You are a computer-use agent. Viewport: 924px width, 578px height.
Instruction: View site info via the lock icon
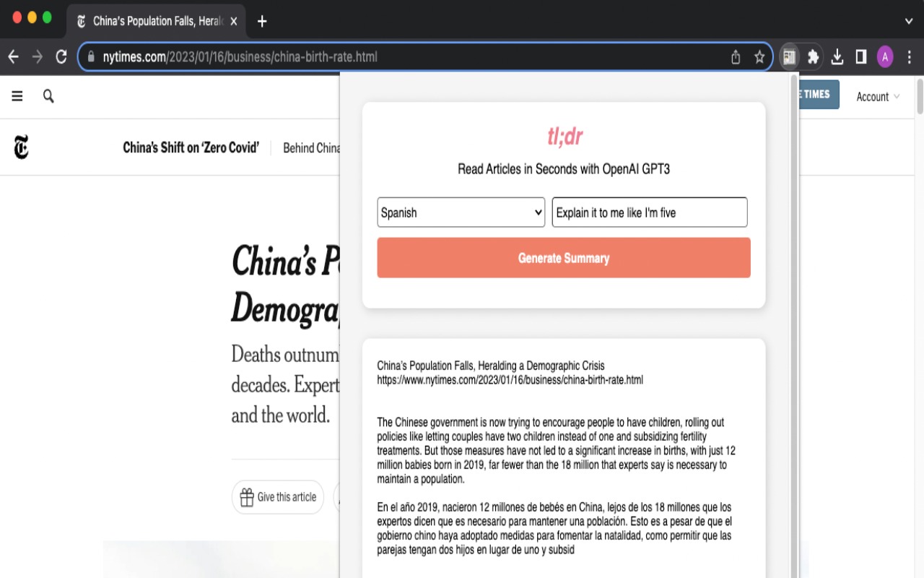(x=91, y=57)
